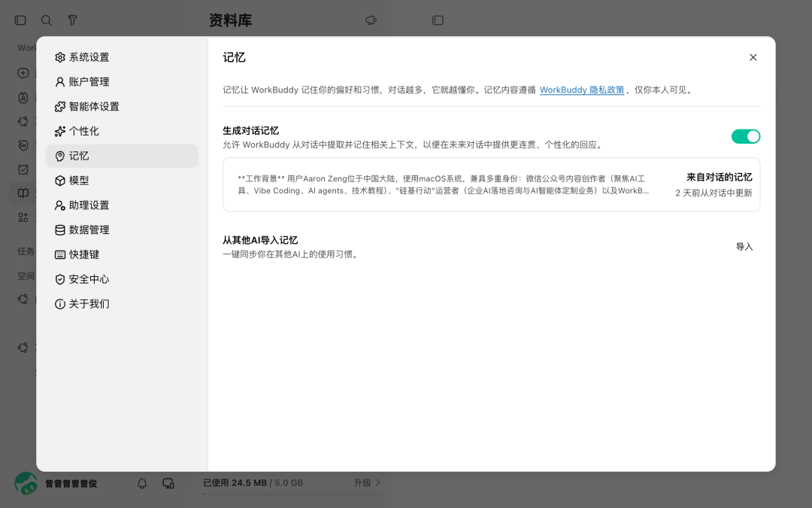Click the device screen icon near bell
Viewport: 812px width, 508px height.
[168, 483]
